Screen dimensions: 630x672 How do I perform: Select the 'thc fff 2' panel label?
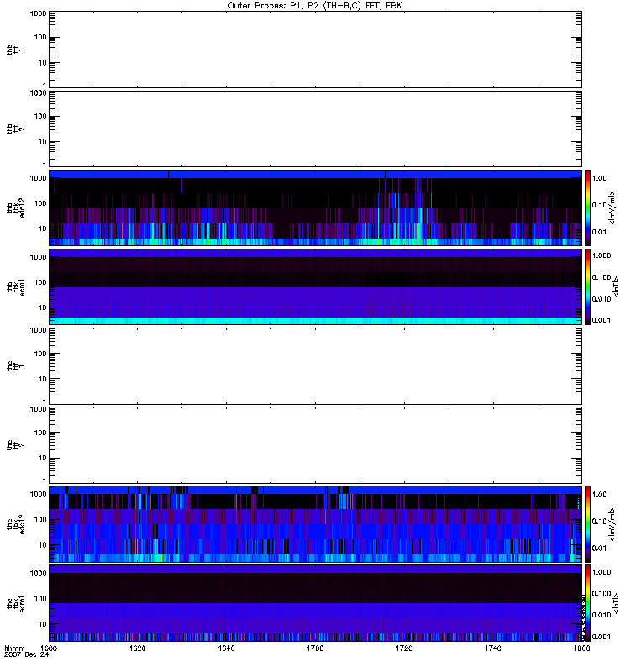[x=15, y=445]
